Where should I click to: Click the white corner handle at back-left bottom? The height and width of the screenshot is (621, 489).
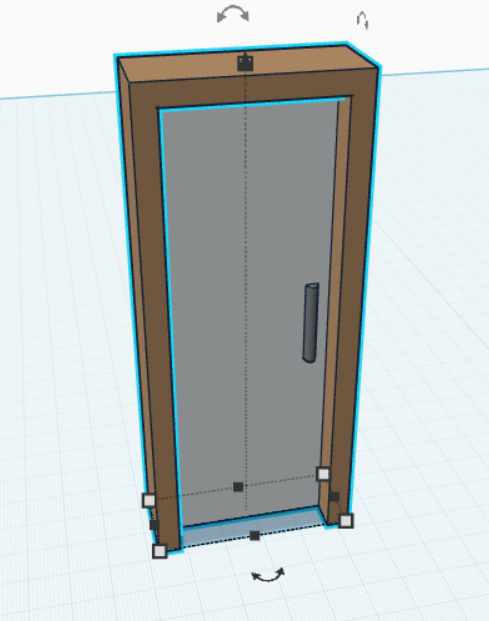click(149, 500)
